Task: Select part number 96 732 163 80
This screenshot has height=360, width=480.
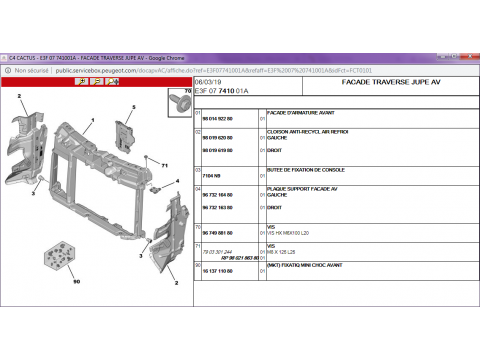Action: point(218,207)
